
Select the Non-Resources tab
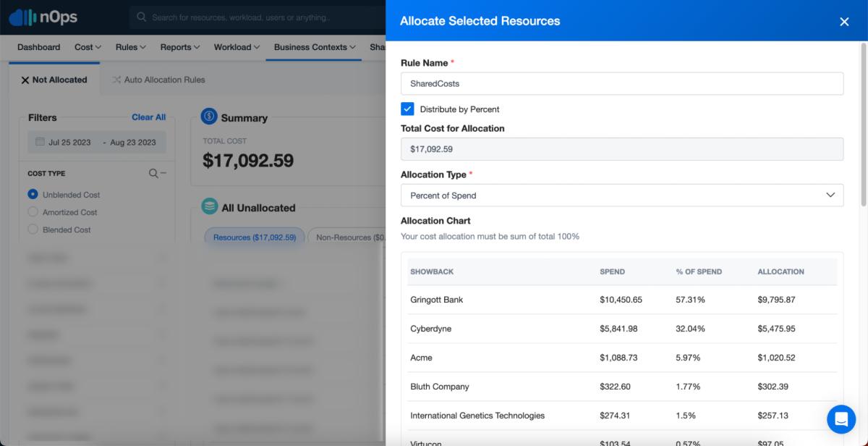pyautogui.click(x=347, y=237)
